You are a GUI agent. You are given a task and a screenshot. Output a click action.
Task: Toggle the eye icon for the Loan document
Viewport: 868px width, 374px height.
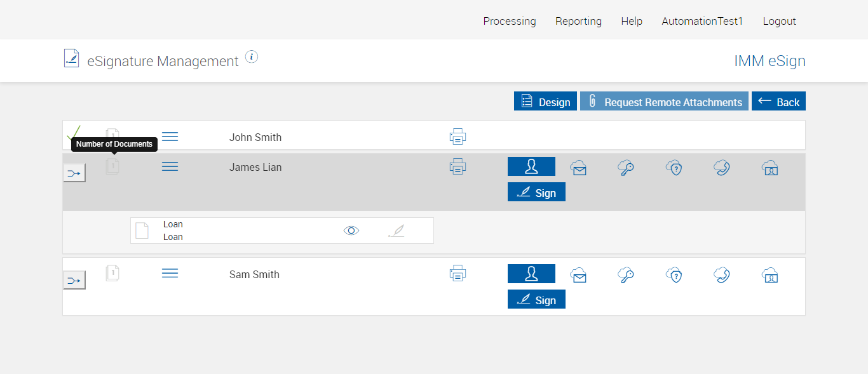[351, 230]
